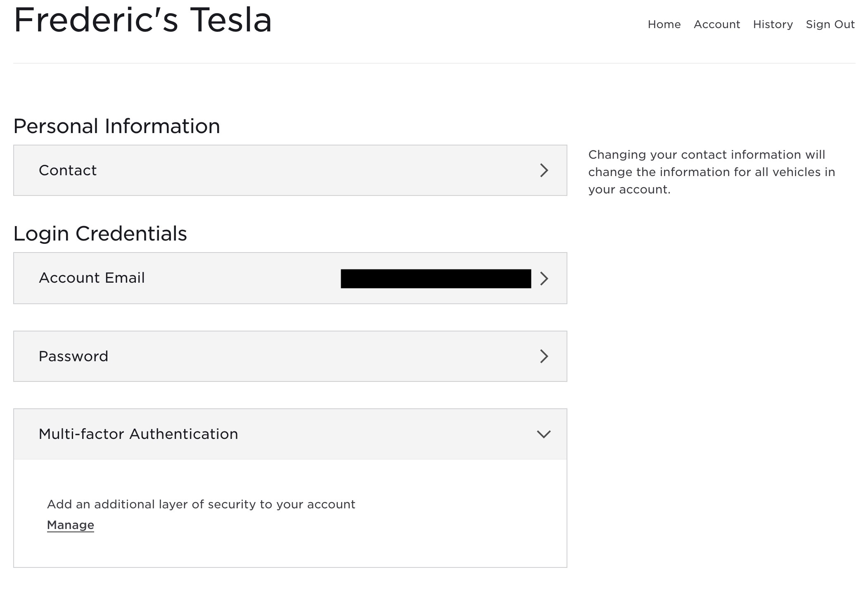The image size is (868, 591).
Task: Click the Personal Information section heading
Action: [x=117, y=126]
